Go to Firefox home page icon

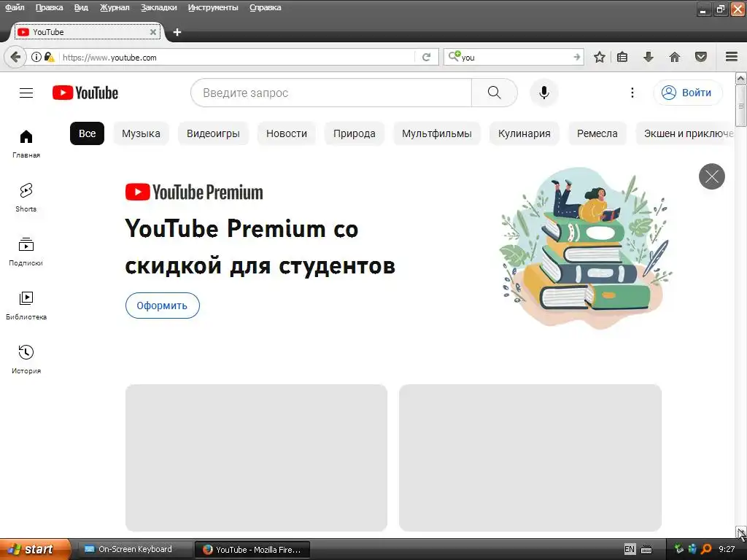coord(675,57)
